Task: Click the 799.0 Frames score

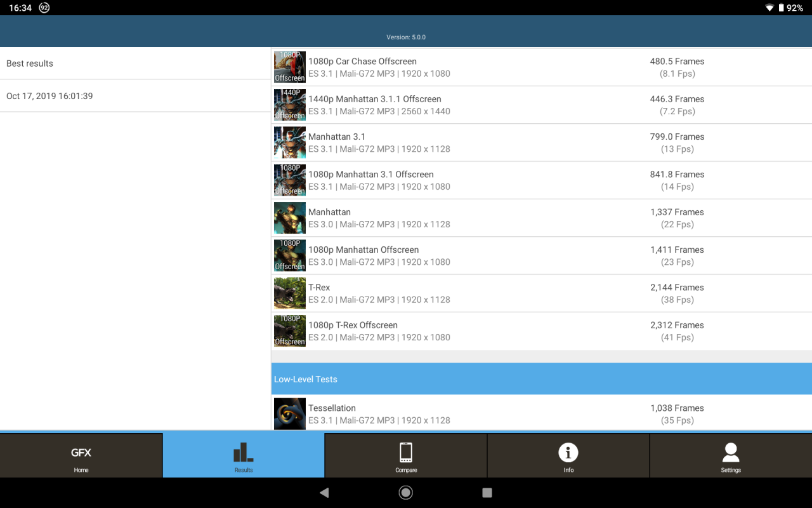Action: coord(677,137)
